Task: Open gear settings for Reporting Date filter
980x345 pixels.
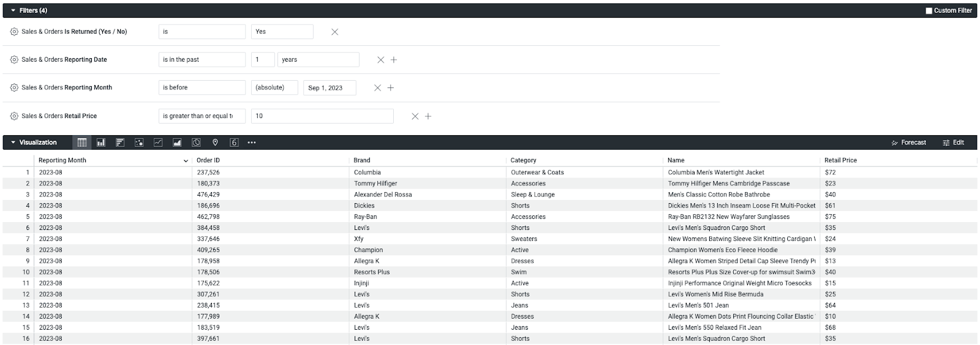Action: (x=14, y=60)
